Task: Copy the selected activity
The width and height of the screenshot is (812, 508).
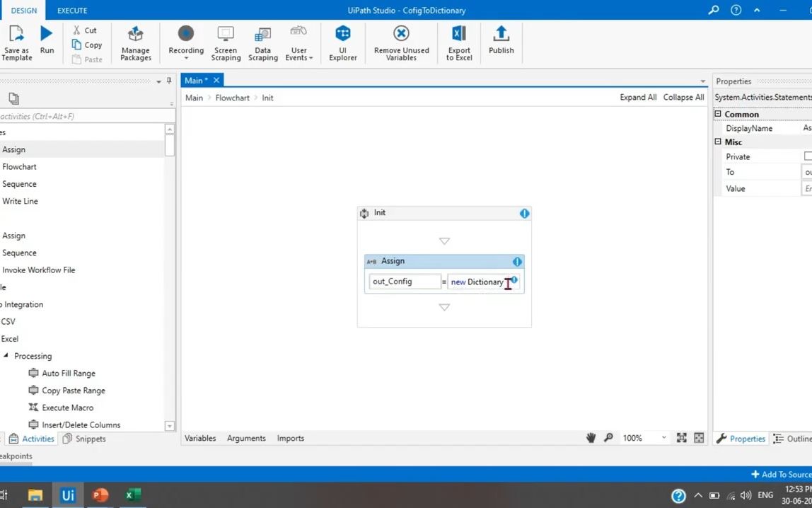Action: (87, 45)
